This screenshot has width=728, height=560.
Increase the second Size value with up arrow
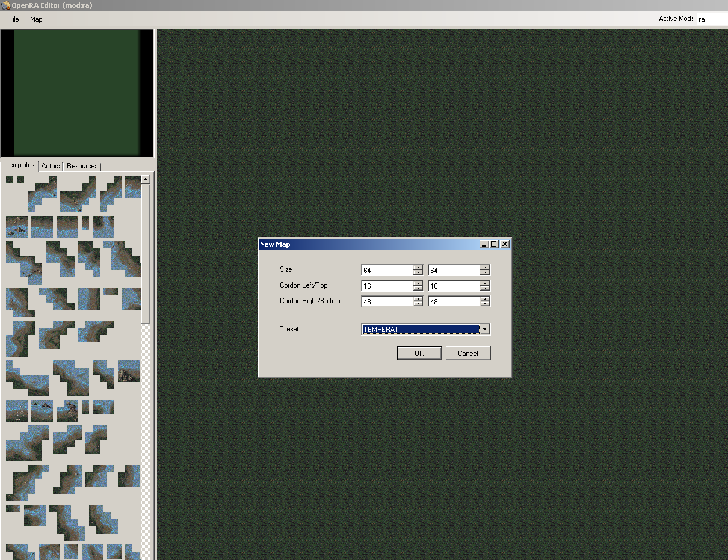click(x=485, y=268)
